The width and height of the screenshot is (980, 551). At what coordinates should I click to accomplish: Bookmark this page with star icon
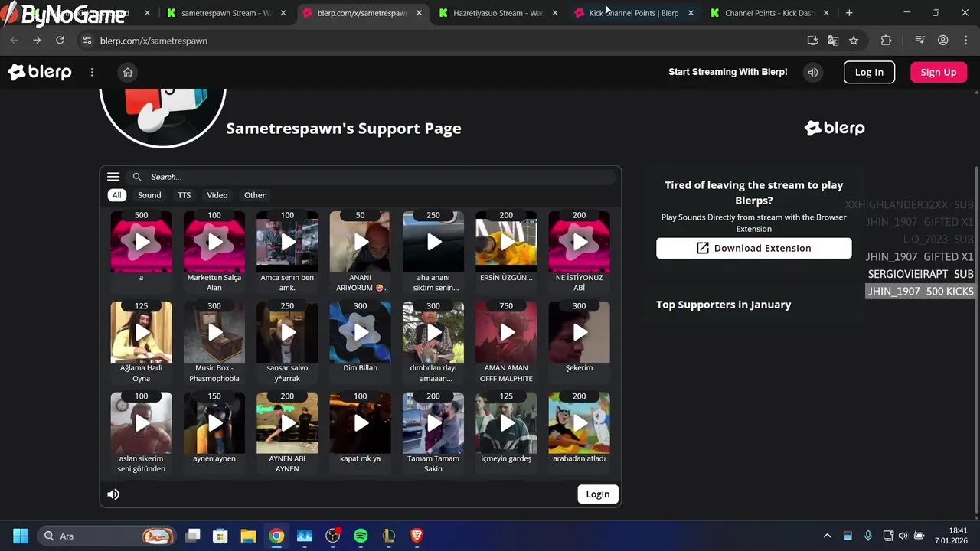point(854,41)
